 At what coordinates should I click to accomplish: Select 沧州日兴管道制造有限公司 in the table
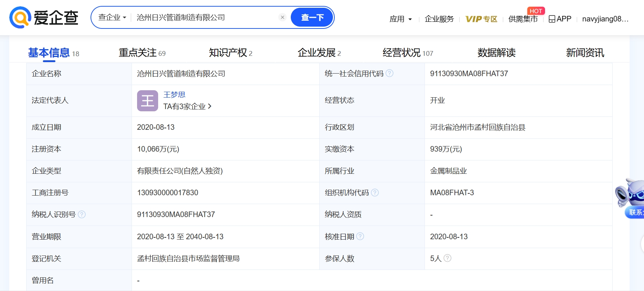click(181, 74)
